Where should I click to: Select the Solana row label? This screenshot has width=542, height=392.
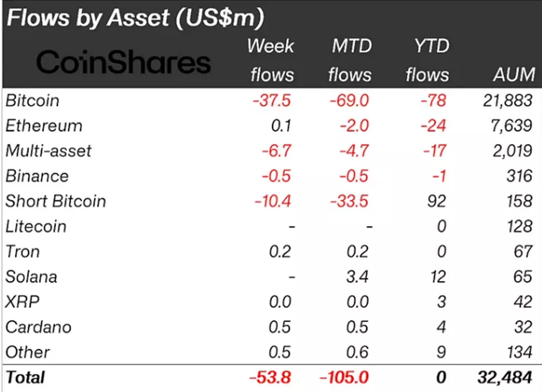point(32,276)
